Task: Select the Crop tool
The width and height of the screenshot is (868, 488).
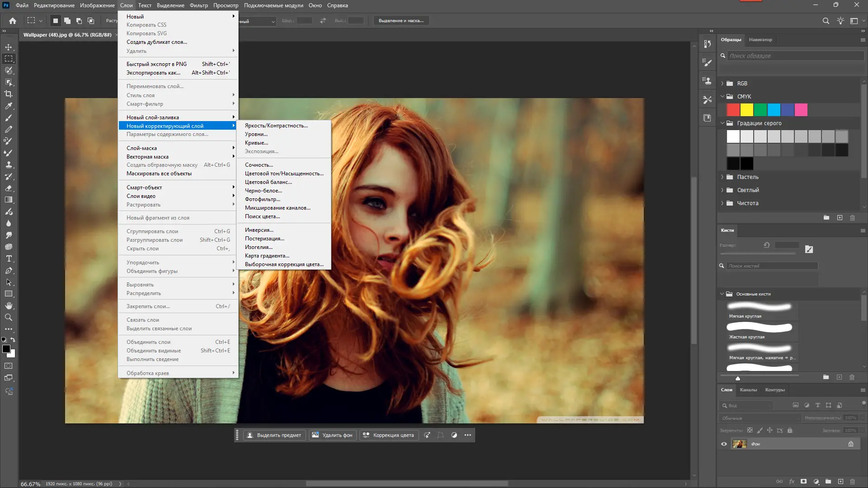Action: [x=9, y=94]
